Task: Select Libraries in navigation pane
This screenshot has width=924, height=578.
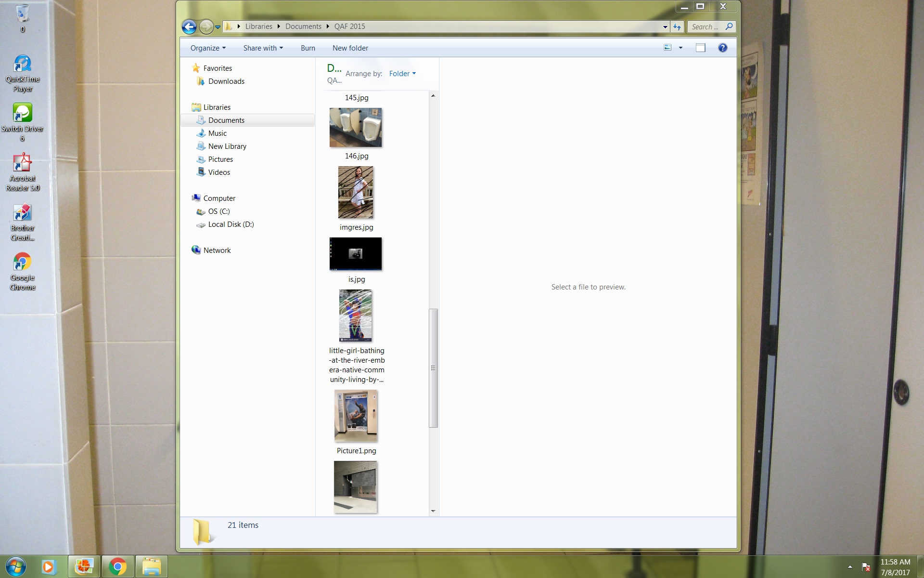Action: tap(217, 107)
